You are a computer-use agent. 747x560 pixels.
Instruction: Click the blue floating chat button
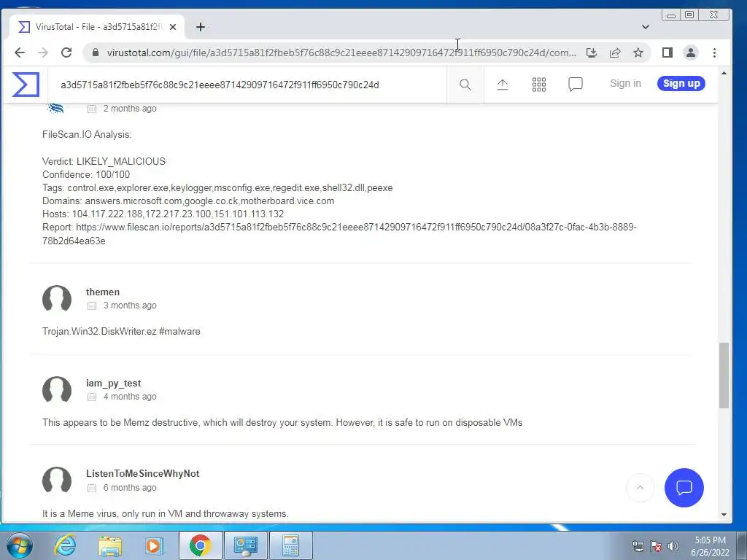[684, 487]
